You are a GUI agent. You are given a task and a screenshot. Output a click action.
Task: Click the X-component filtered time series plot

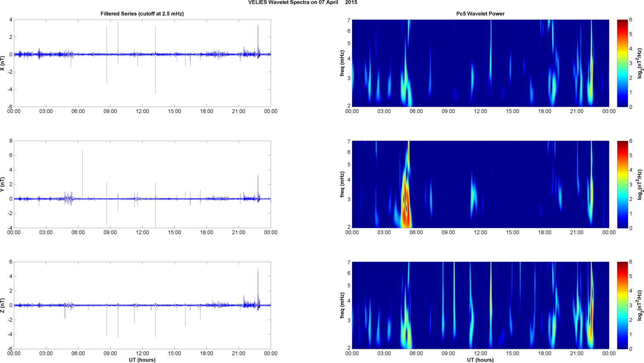(x=142, y=63)
